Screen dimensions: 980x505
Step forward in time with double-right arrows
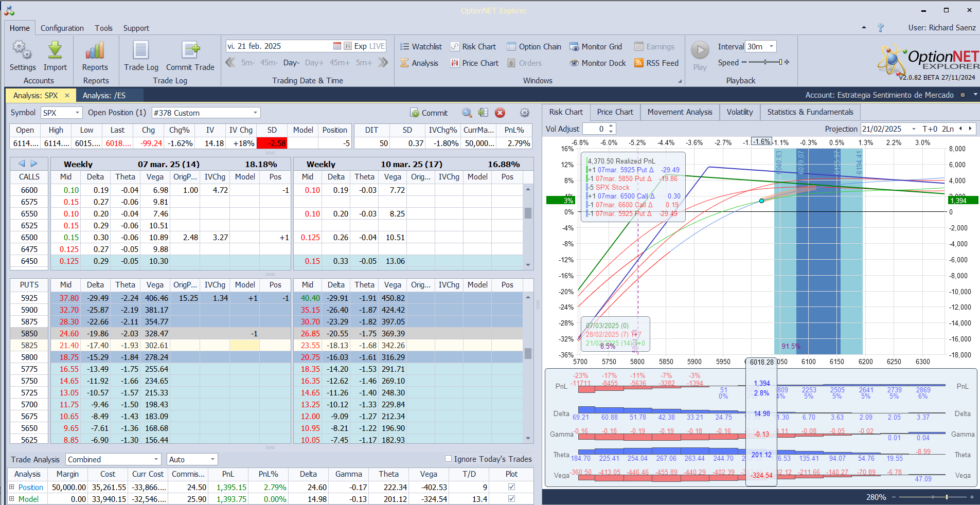pyautogui.click(x=383, y=63)
